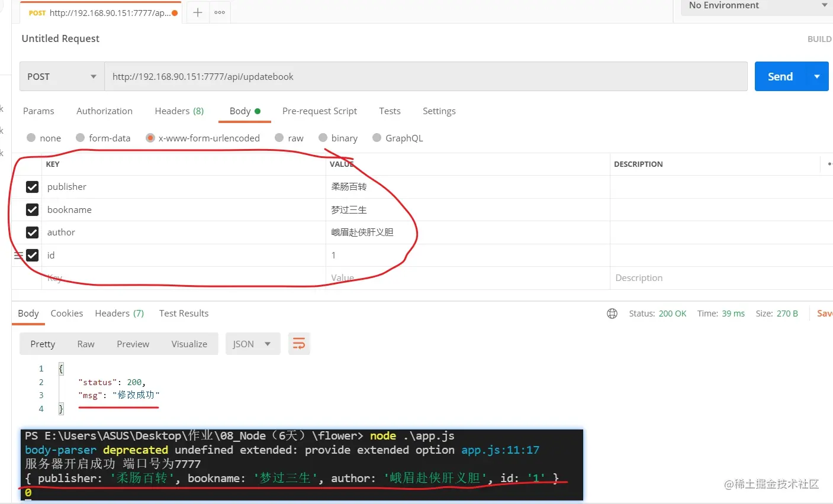Screen dimensions: 833x504
Task: Select the none body type radio
Action: [31, 138]
